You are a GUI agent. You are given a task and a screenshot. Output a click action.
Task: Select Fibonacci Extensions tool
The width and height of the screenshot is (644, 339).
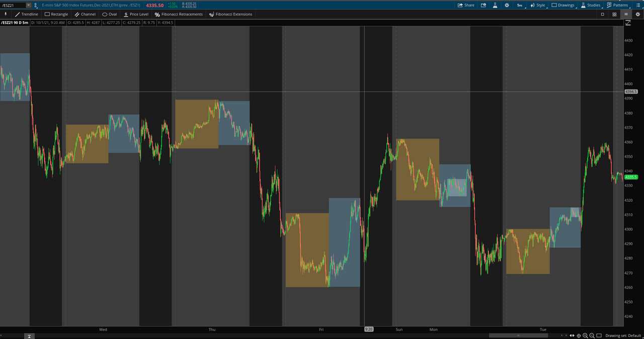230,14
